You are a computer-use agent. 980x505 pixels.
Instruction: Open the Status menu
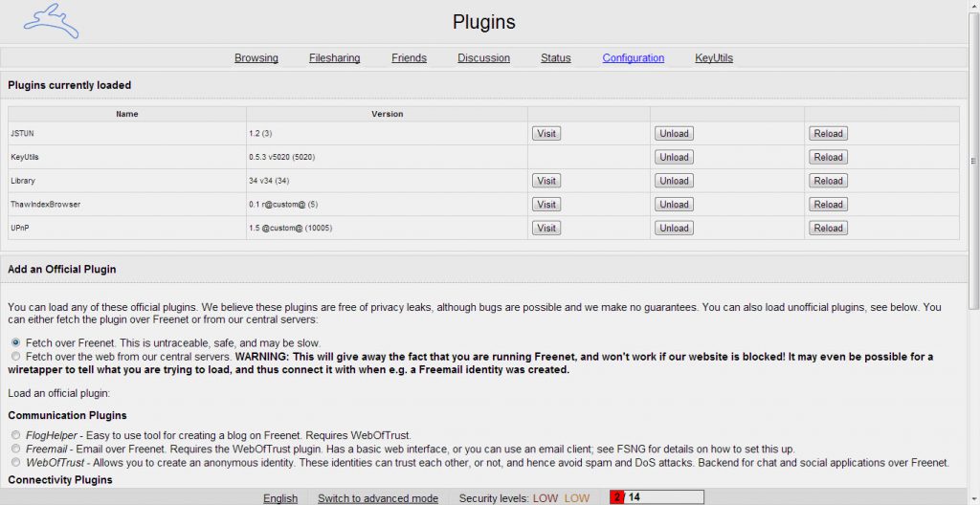(x=556, y=58)
